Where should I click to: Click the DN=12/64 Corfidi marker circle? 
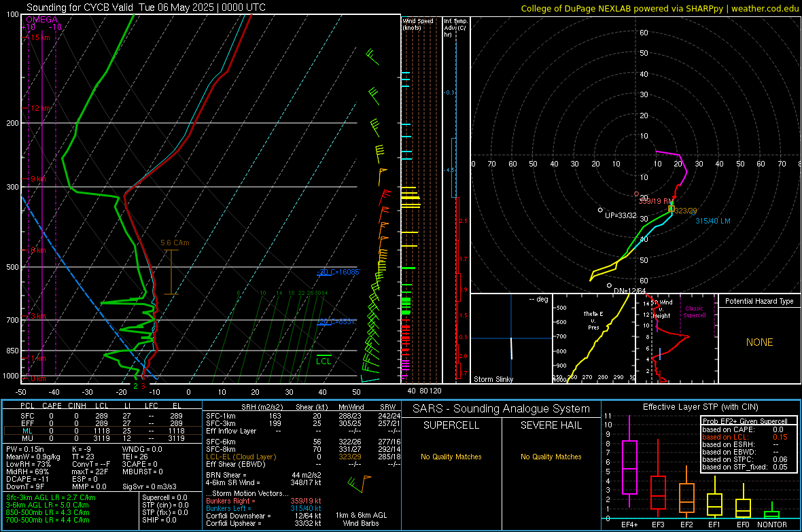pos(609,285)
